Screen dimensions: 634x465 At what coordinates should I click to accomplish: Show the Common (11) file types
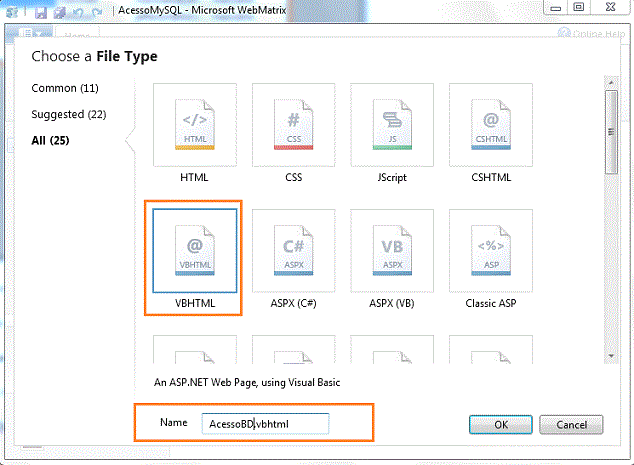(x=65, y=88)
